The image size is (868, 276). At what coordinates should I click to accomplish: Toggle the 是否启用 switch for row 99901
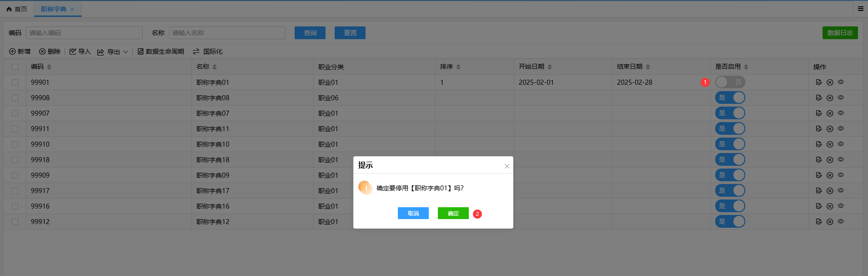click(x=730, y=82)
